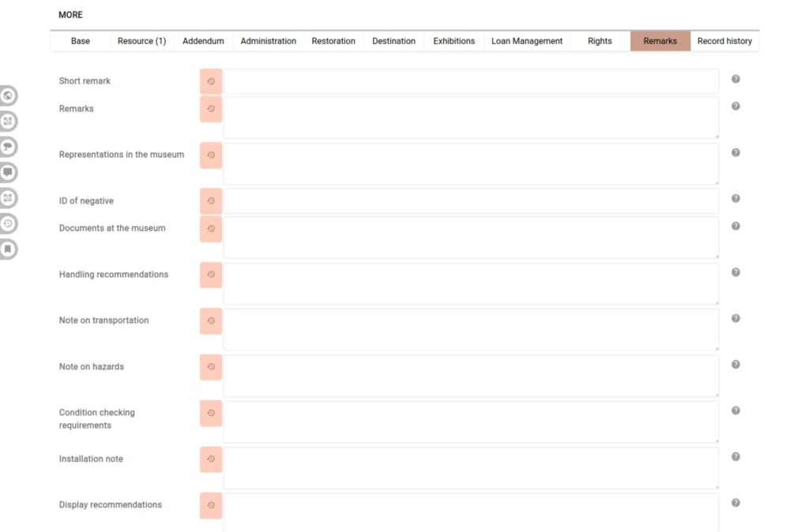Show help for ID of negative
Image resolution: width=809 pixels, height=532 pixels.
pyautogui.click(x=736, y=198)
